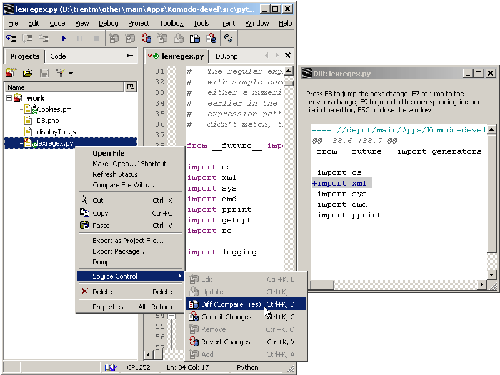Click the column picker icon beside Name header

coord(130,87)
